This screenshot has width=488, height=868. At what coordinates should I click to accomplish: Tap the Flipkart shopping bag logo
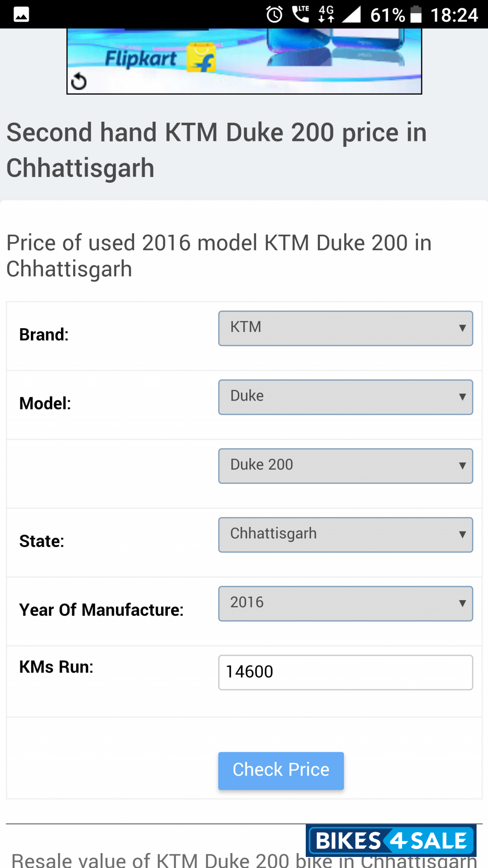click(x=201, y=58)
